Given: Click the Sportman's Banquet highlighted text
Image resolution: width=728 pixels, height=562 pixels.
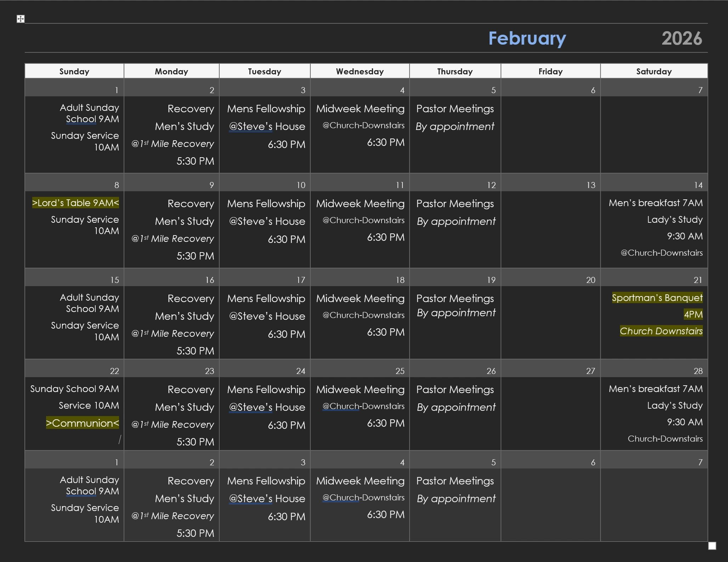Looking at the screenshot, I should tap(657, 298).
